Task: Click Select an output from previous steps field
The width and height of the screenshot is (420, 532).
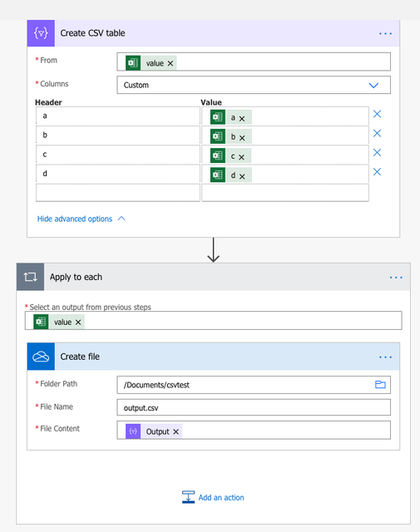Action: pos(213,321)
